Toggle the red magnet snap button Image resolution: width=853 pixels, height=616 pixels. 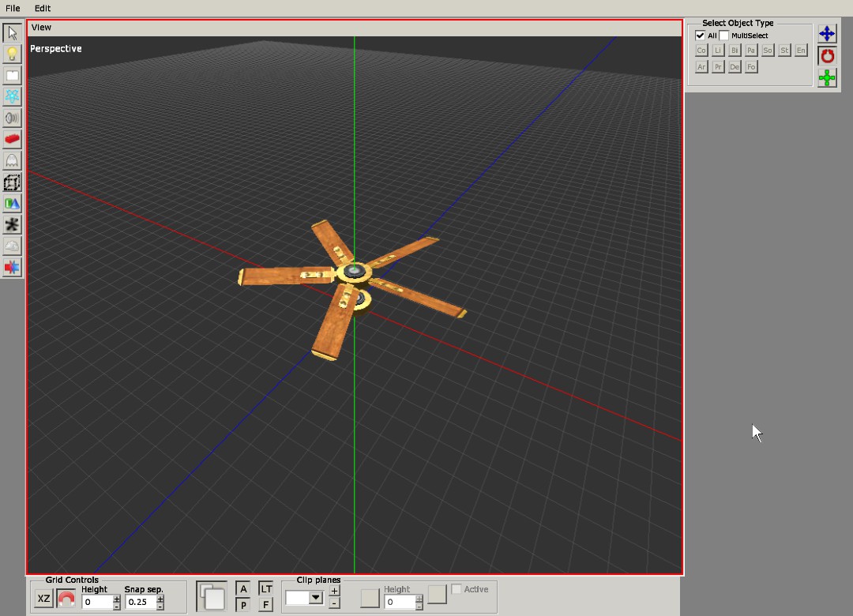pos(66,599)
